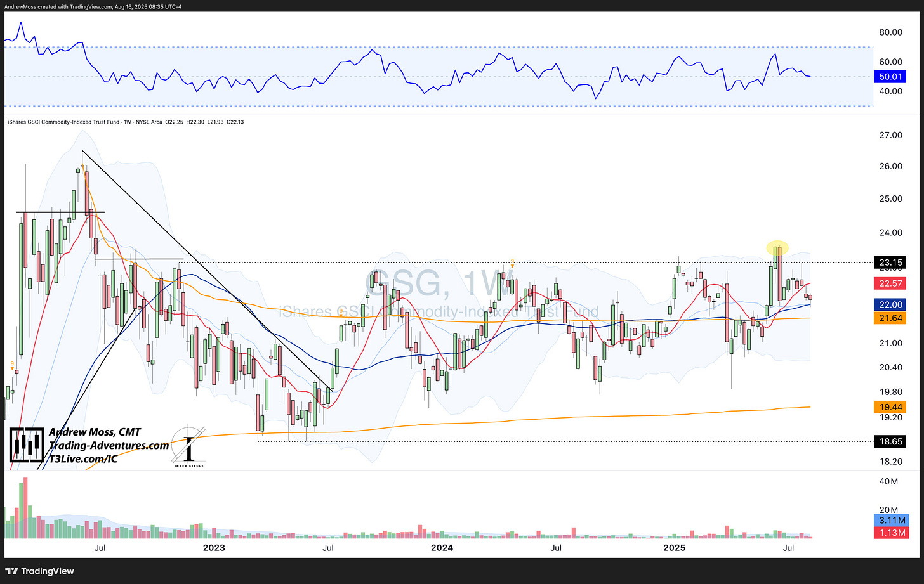Click the 60.00 RSI axis label
This screenshot has width=924, height=584.
(x=892, y=62)
